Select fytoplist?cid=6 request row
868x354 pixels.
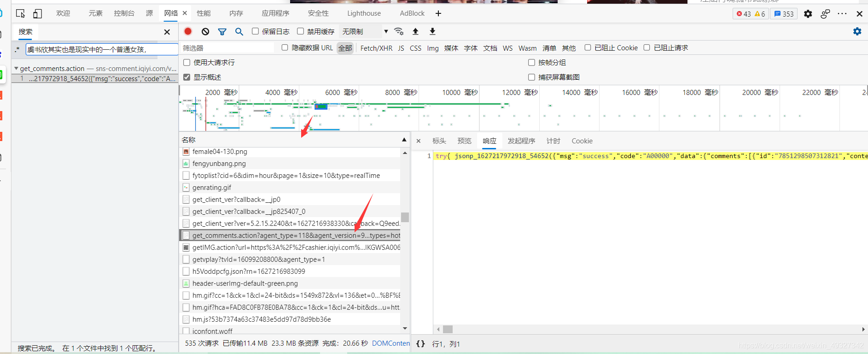290,176
